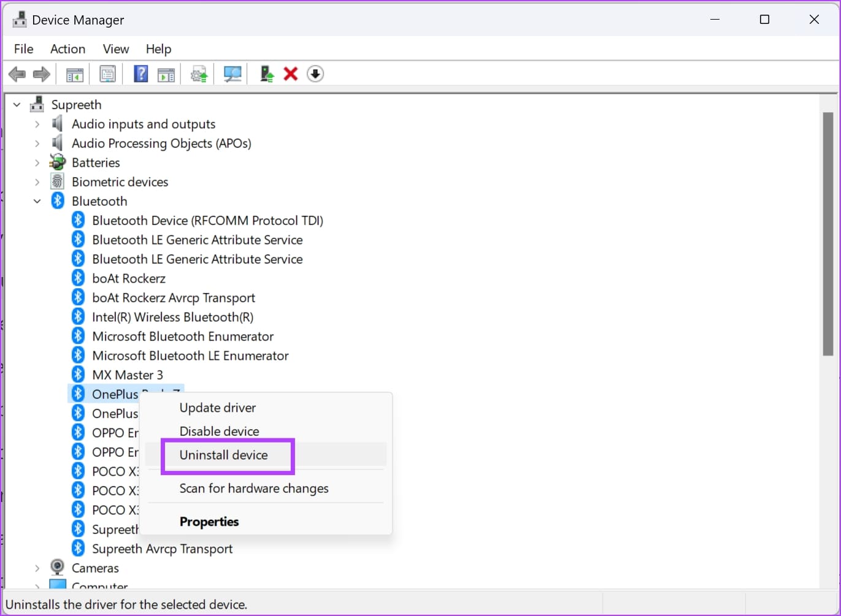Click the Back arrow toolbar icon

click(17, 74)
